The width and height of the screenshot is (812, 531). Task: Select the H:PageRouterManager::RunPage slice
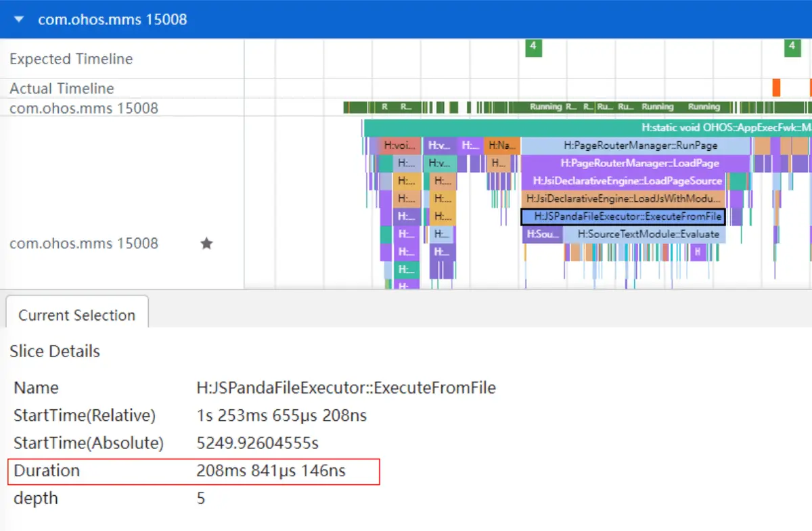click(636, 145)
